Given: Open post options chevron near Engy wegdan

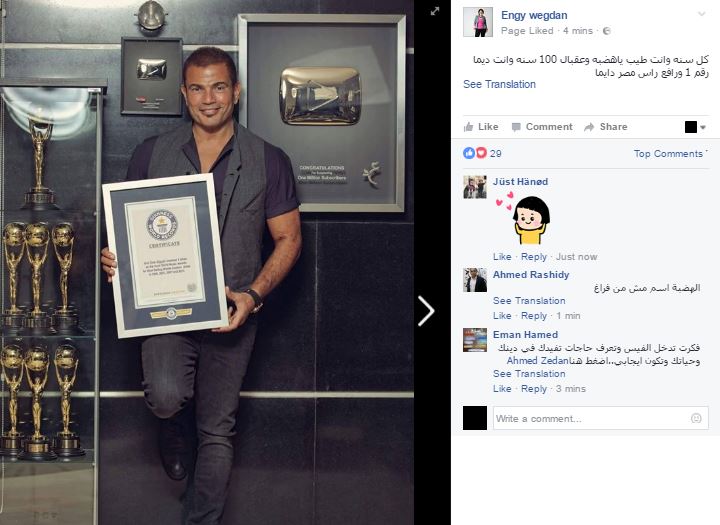Looking at the screenshot, I should (x=702, y=14).
